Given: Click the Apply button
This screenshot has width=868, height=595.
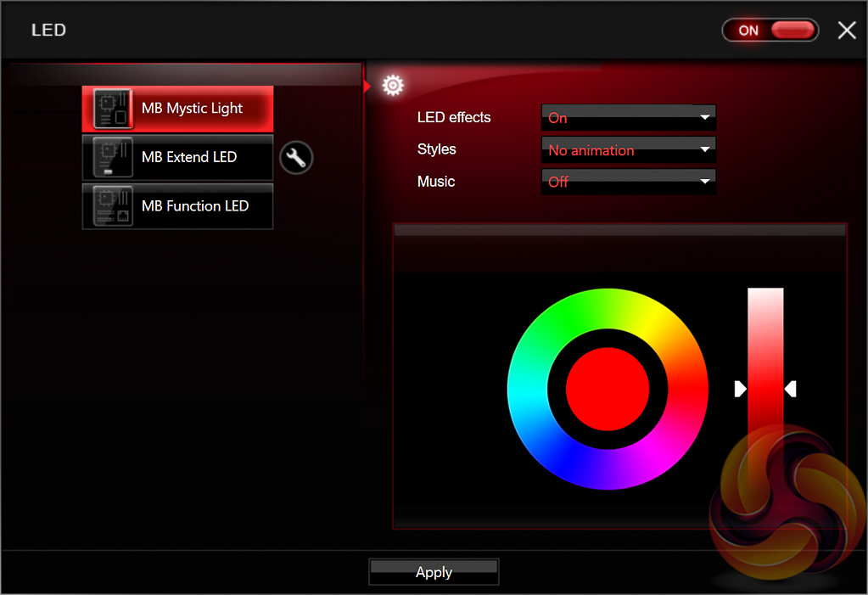Looking at the screenshot, I should coord(434,572).
